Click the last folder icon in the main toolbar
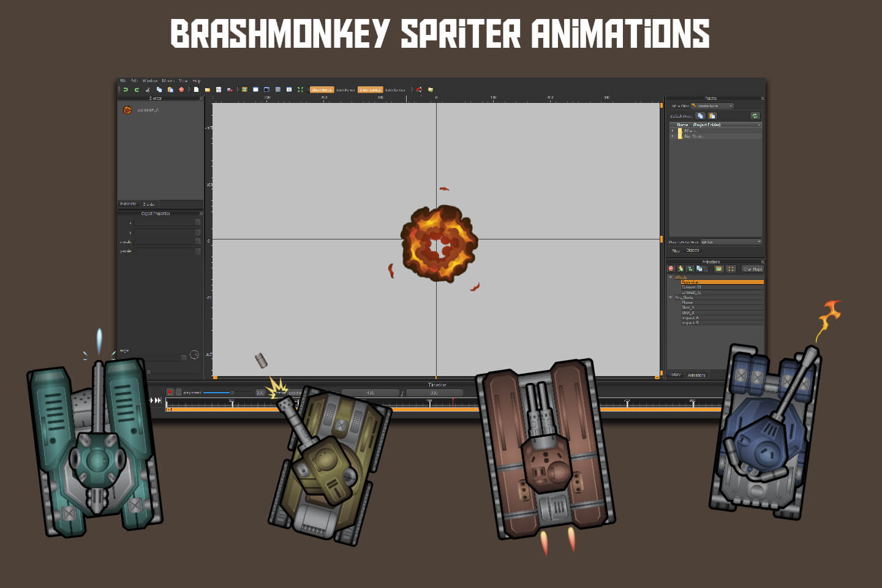 point(430,90)
